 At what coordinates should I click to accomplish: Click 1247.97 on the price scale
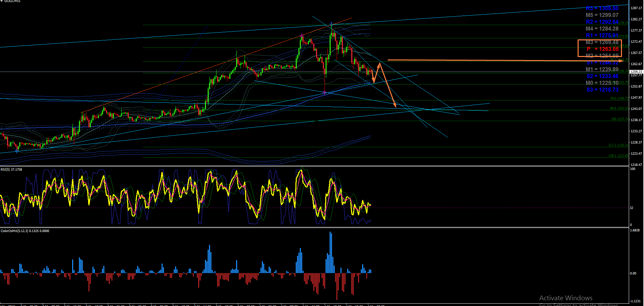click(x=637, y=97)
